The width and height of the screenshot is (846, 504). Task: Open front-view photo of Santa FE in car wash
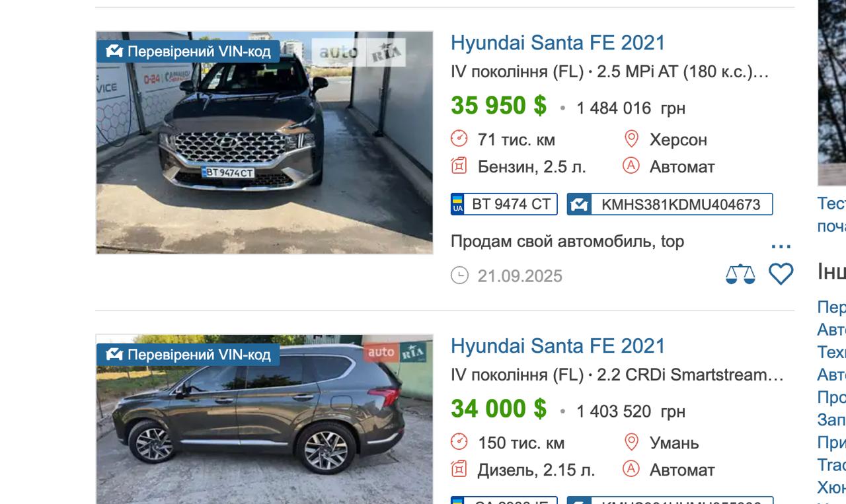(x=264, y=142)
